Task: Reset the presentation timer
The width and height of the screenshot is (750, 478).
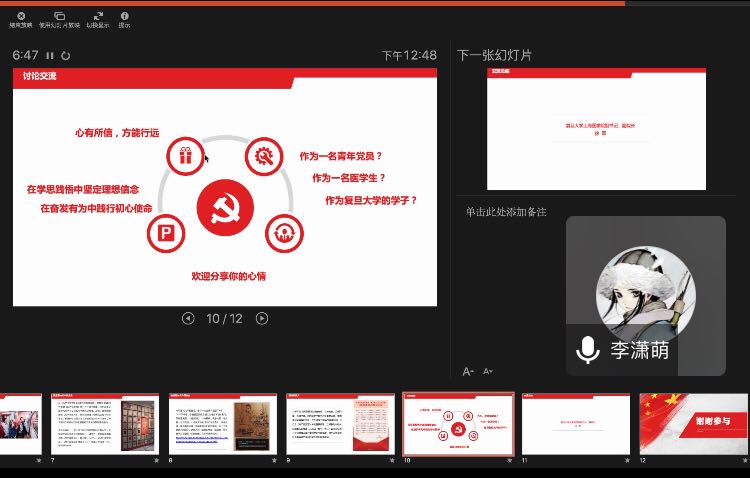Action: click(66, 56)
